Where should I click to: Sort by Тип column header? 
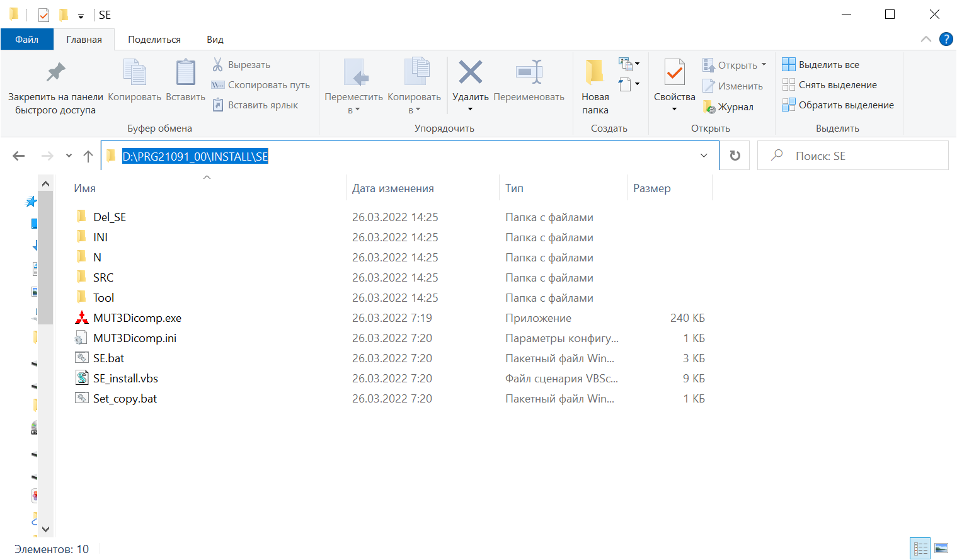(x=563, y=188)
